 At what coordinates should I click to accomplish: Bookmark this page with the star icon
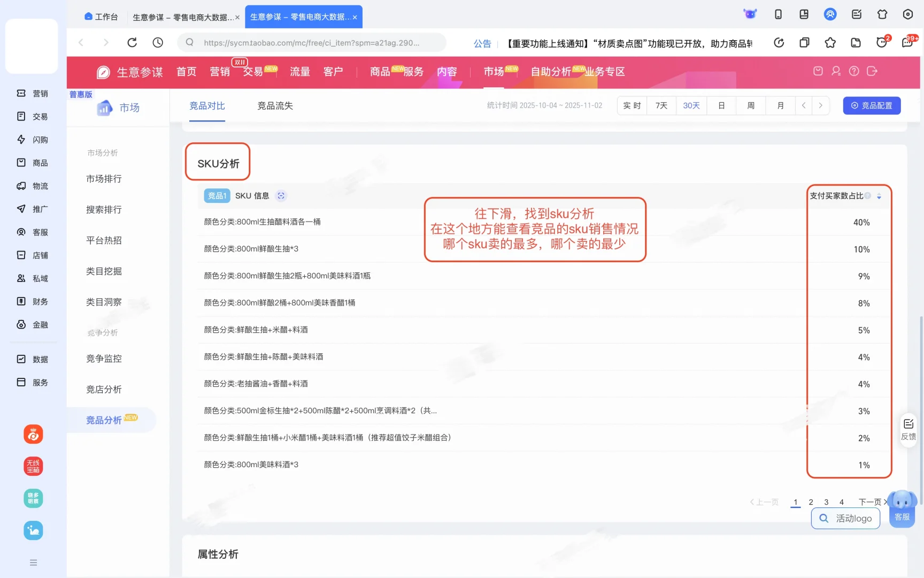830,43
